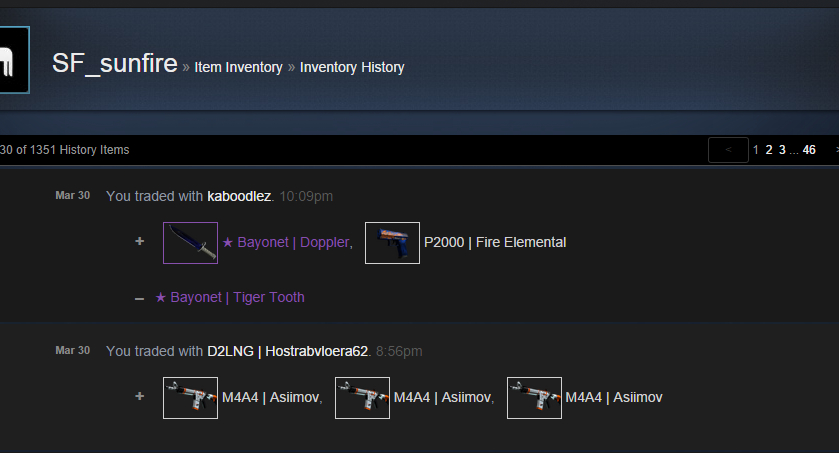Screen dimensions: 839x453
Task: Select the second M4A4 Asiimov thumbnail
Action: (x=362, y=398)
